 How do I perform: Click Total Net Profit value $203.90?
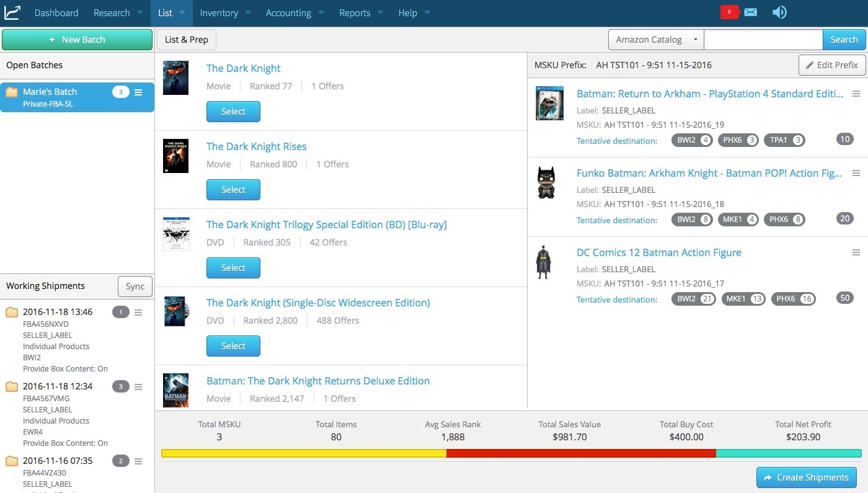803,437
